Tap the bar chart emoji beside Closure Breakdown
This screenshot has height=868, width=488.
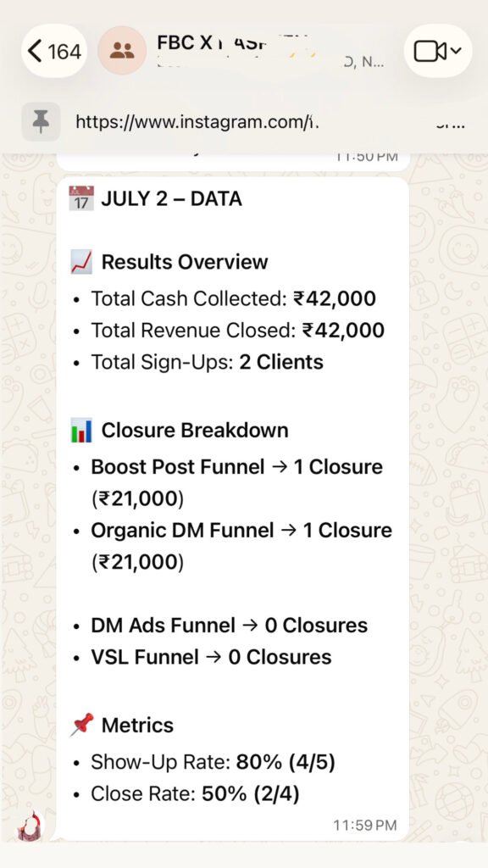pos(81,431)
